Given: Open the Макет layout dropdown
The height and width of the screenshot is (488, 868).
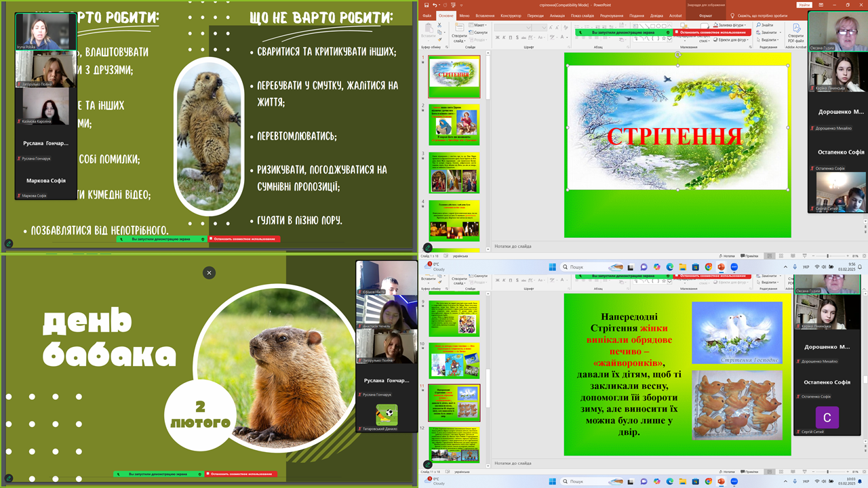Looking at the screenshot, I should [478, 24].
